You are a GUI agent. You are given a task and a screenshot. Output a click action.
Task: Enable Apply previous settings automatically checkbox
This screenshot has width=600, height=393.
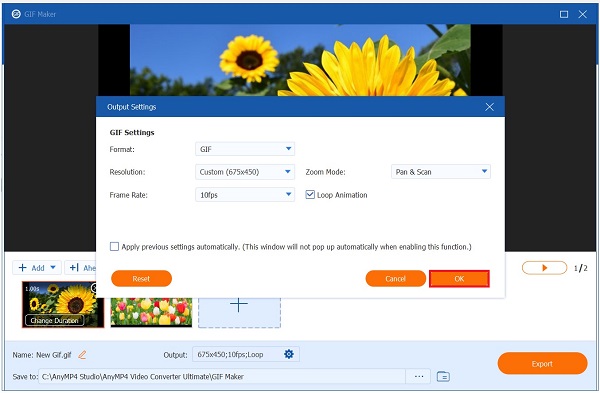(x=114, y=246)
